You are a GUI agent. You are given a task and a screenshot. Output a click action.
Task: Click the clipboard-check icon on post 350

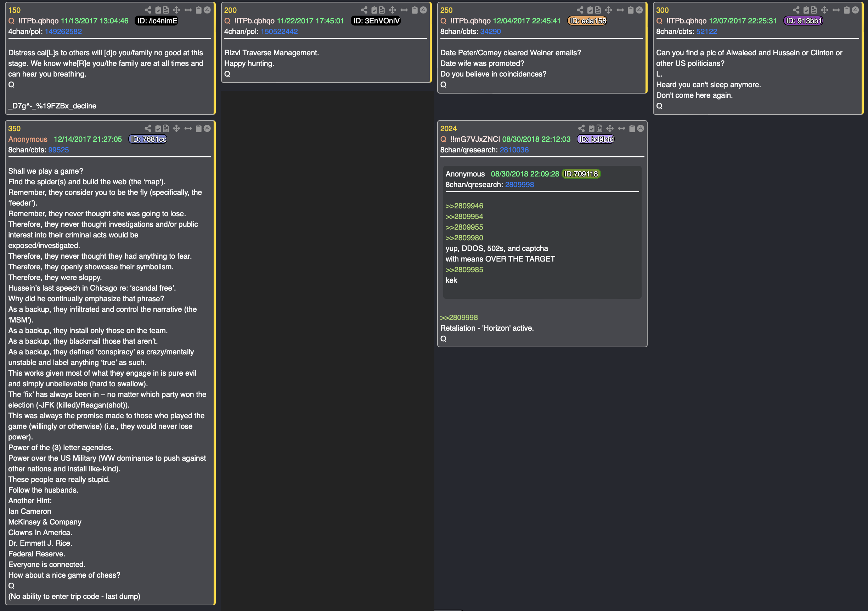[x=158, y=129]
